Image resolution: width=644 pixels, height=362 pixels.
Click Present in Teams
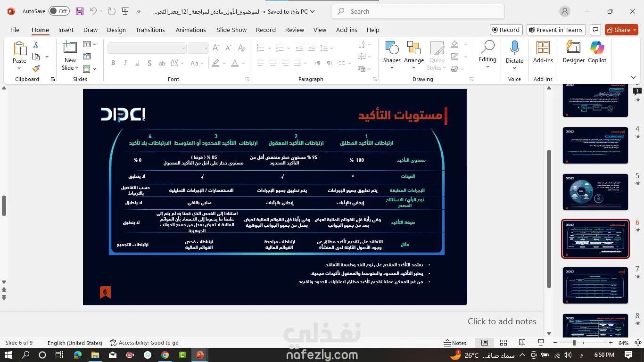pos(556,30)
